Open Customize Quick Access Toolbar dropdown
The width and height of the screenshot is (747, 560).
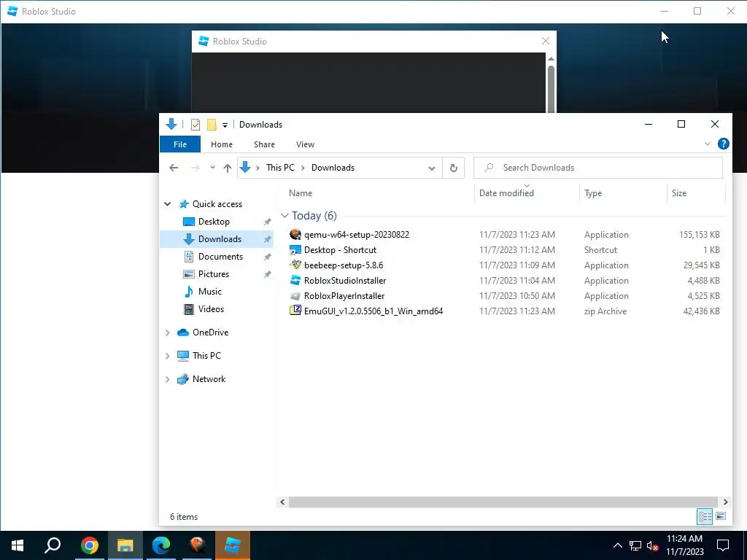pos(225,125)
